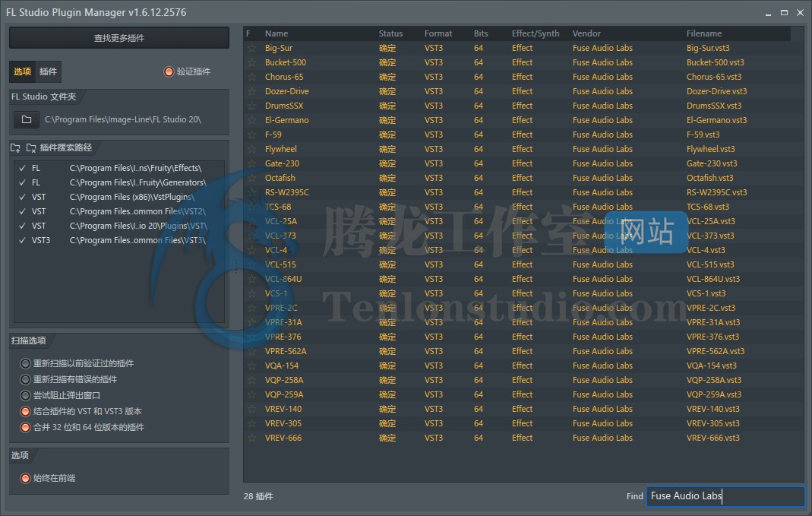This screenshot has width=812, height=516.
Task: Favorite the VQP-258A plugin star
Action: coord(251,380)
